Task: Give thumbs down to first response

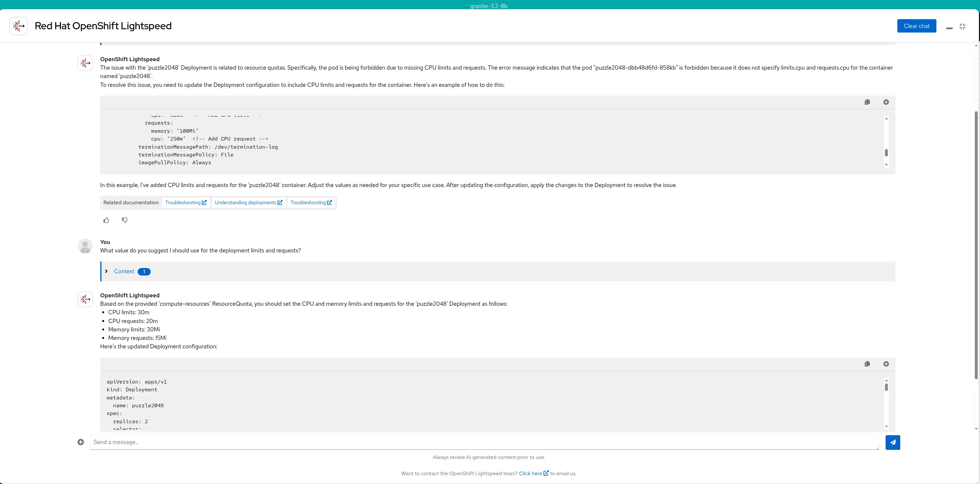Action: pos(124,220)
